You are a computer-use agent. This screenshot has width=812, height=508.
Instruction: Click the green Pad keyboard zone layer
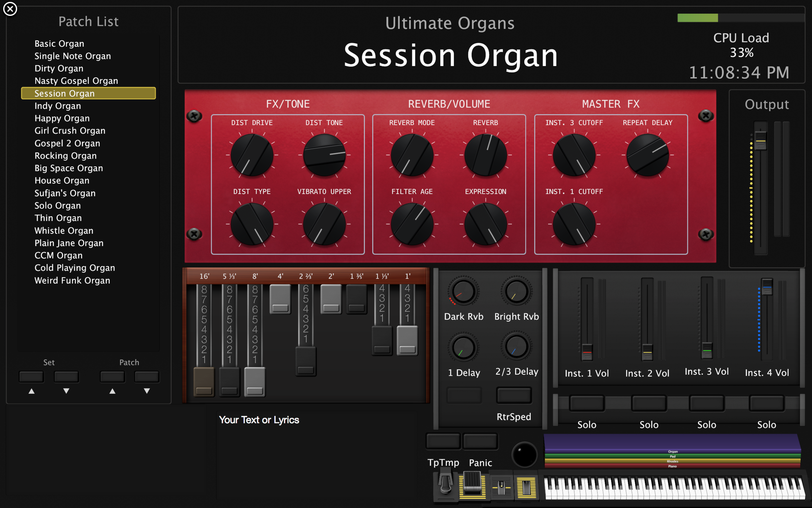(x=672, y=456)
